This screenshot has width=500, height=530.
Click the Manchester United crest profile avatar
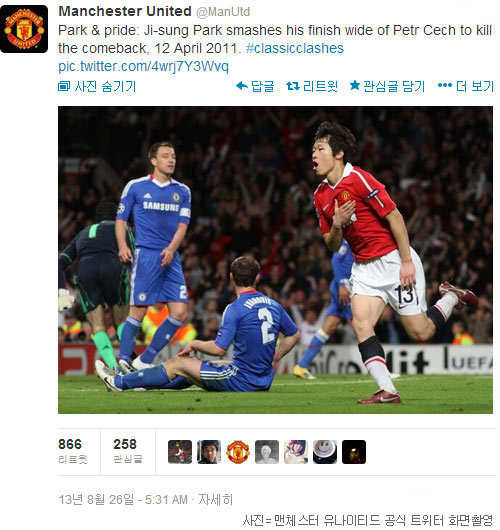(24, 29)
